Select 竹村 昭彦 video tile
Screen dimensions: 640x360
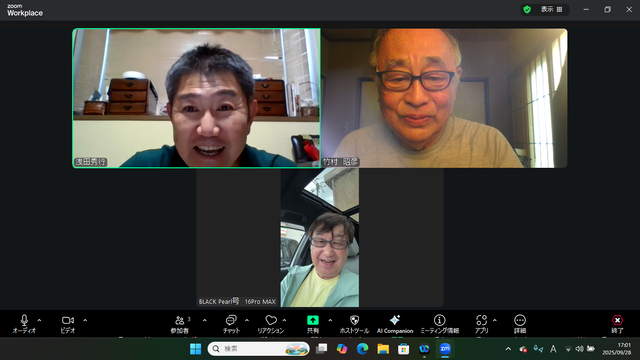pos(444,98)
